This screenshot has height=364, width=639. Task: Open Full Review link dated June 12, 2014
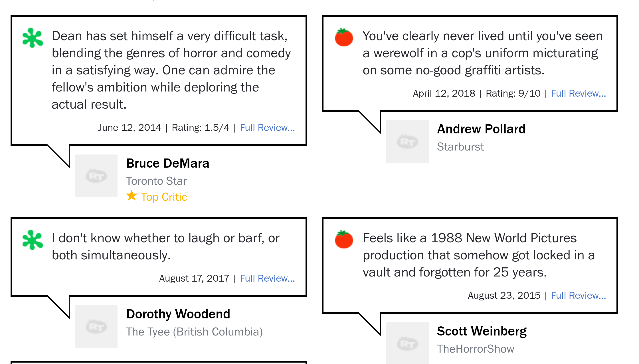coord(267,128)
